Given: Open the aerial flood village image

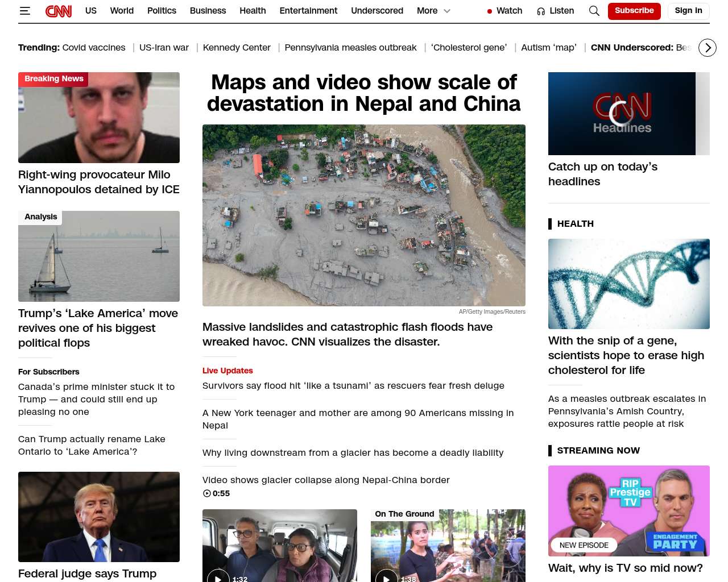Looking at the screenshot, I should click(x=364, y=215).
